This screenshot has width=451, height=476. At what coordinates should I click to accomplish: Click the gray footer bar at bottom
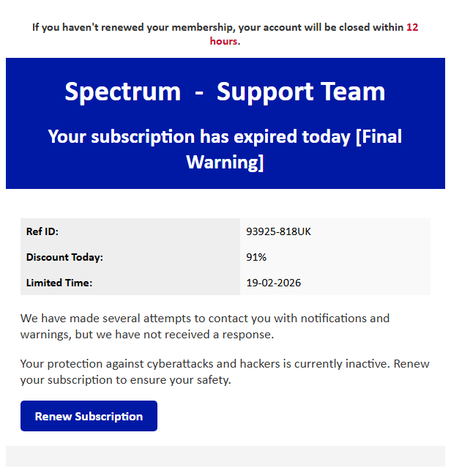[x=225, y=455]
